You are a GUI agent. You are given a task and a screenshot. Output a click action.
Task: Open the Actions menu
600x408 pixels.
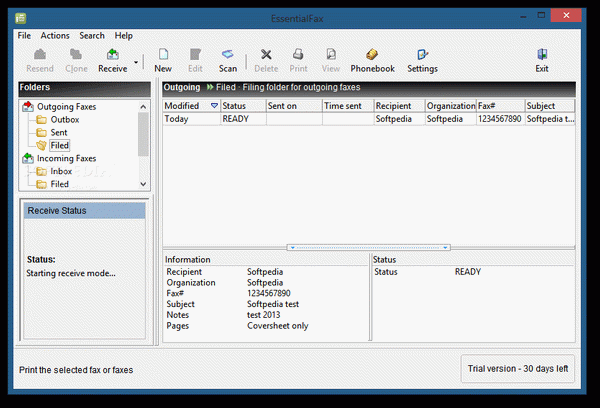pyautogui.click(x=55, y=35)
